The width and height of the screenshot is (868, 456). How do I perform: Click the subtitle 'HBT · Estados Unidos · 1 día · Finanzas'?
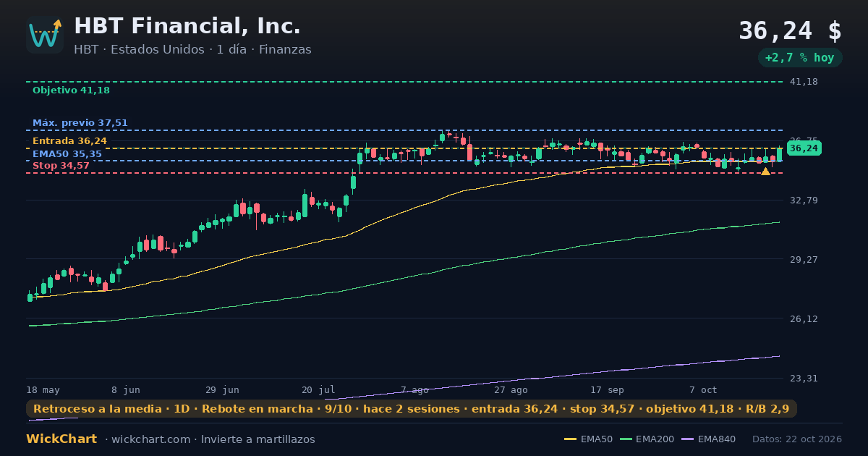tap(192, 50)
